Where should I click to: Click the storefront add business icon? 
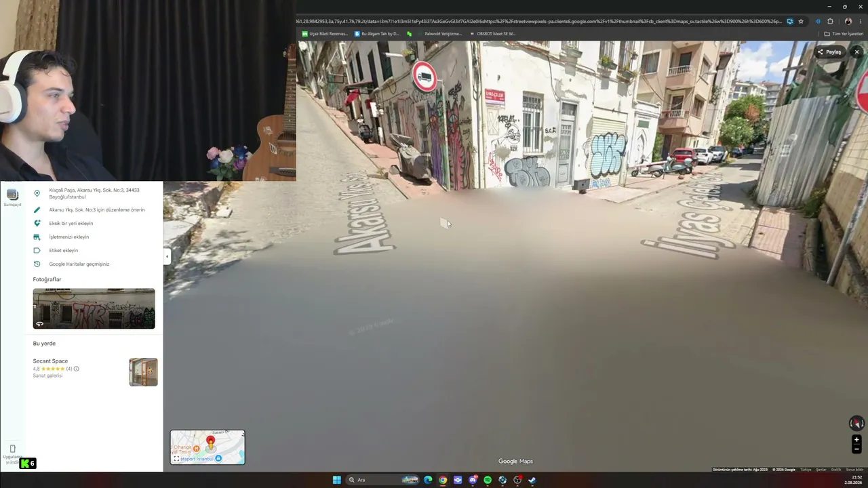coord(37,237)
